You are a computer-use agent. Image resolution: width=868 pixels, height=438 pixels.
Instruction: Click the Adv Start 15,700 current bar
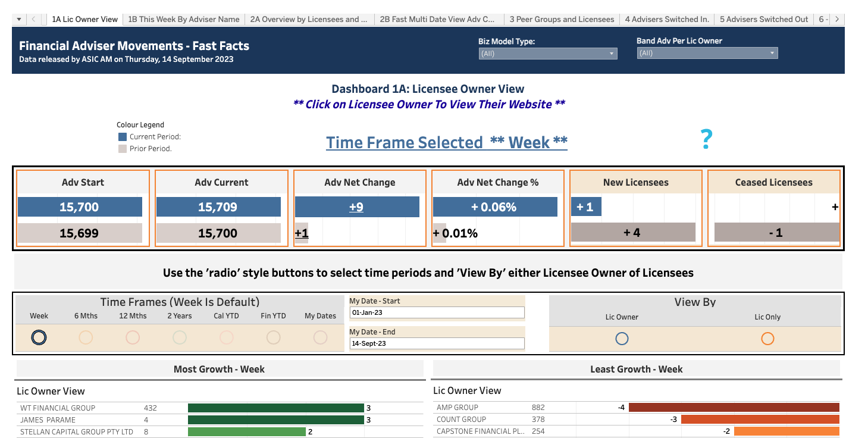(x=80, y=207)
